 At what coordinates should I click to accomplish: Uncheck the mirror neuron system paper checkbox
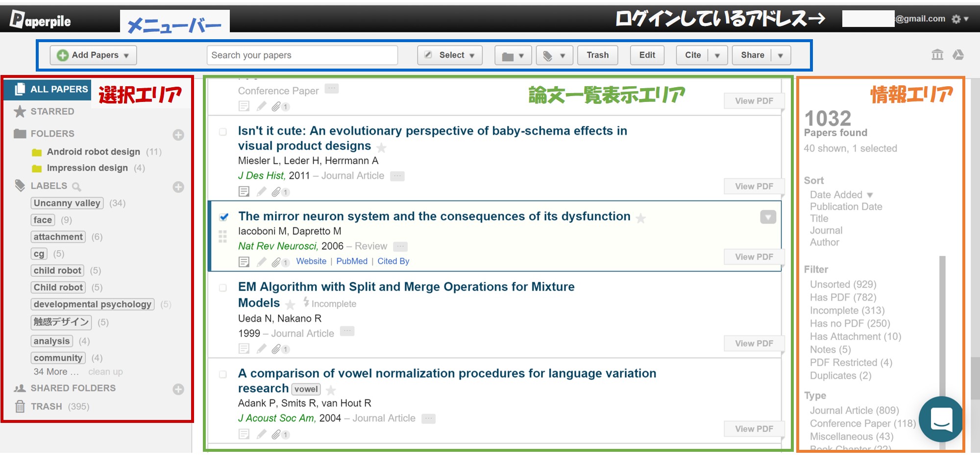pyautogui.click(x=224, y=217)
